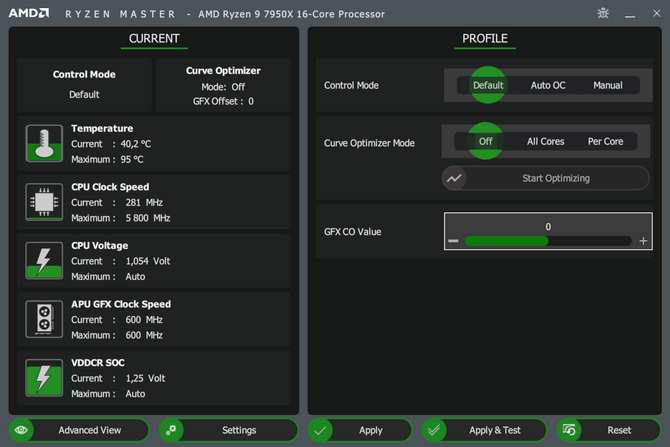
Task: Decrease the GFX CO Value with the minus icon
Action: 453,241
